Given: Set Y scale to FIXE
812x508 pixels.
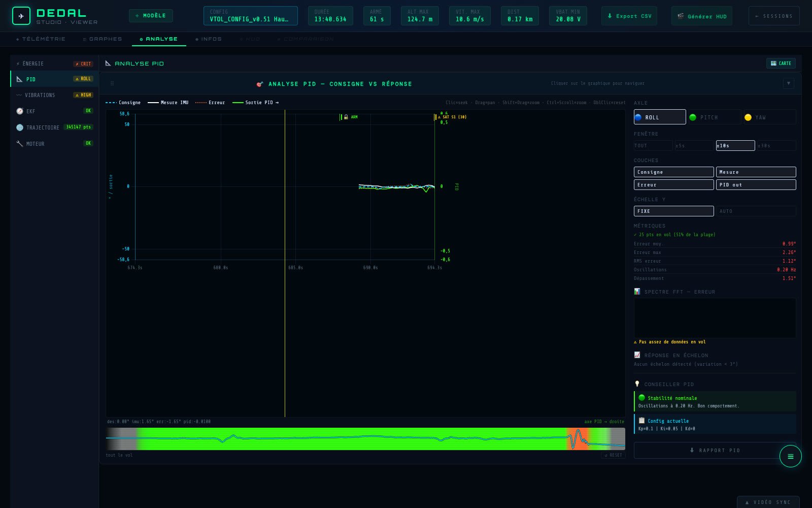Looking at the screenshot, I should (x=673, y=211).
